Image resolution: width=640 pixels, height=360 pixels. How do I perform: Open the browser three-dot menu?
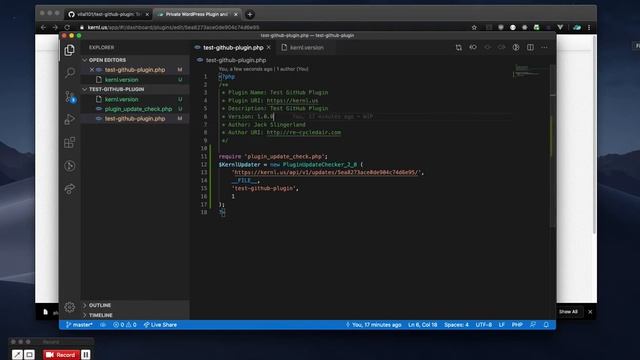(589, 27)
